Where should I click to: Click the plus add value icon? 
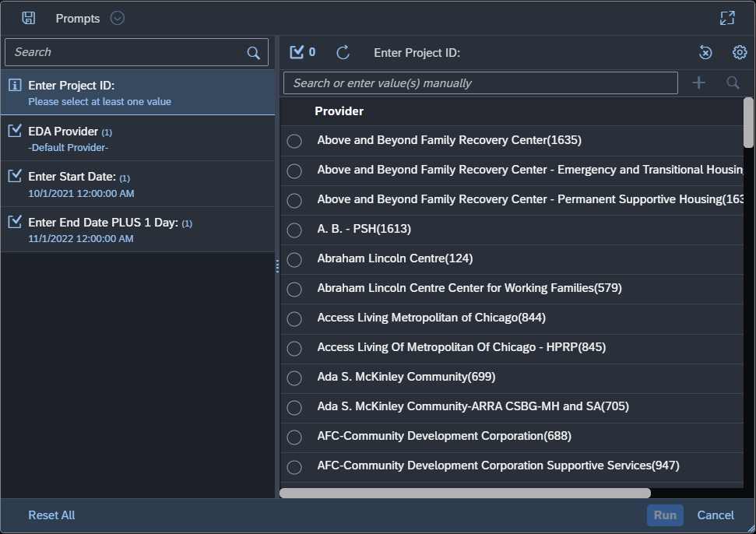[x=698, y=83]
